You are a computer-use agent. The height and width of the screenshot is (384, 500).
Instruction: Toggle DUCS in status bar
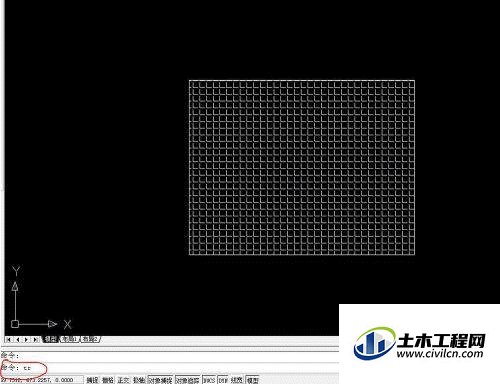point(209,380)
